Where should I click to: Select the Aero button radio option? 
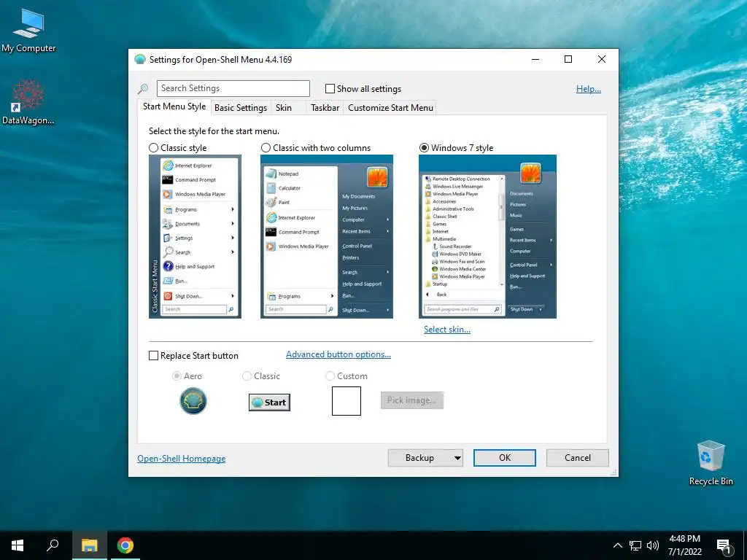click(177, 376)
